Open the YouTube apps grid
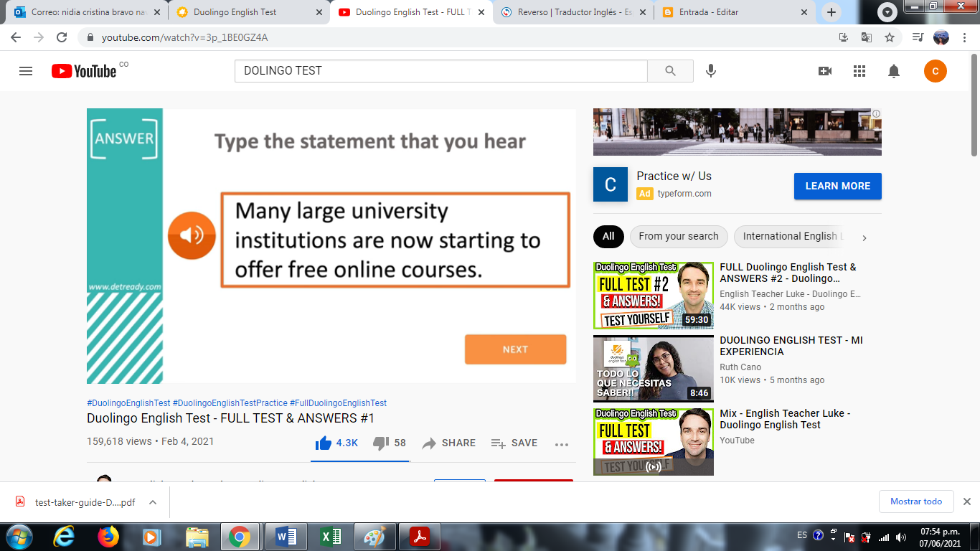Screen dimensions: 980x551 [x=859, y=71]
